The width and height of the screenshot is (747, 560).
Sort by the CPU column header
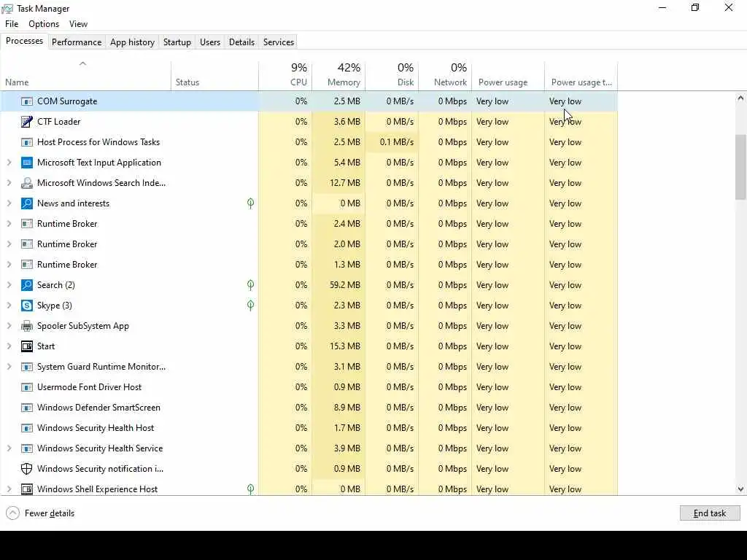point(286,76)
